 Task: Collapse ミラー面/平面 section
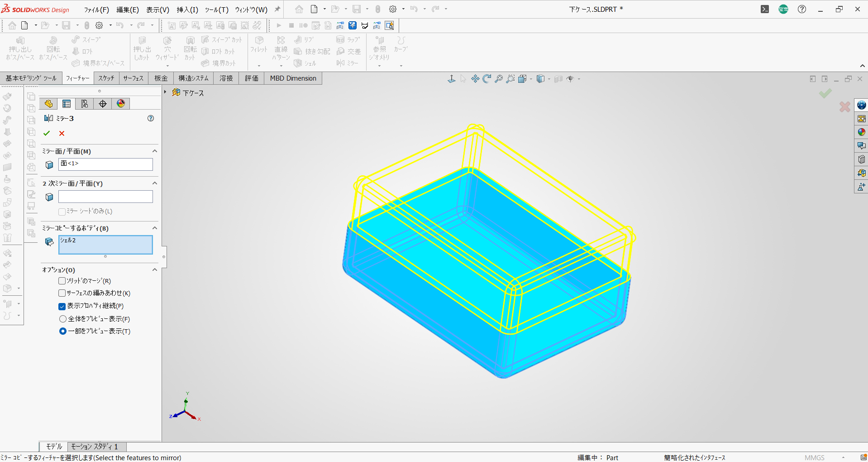(x=155, y=151)
